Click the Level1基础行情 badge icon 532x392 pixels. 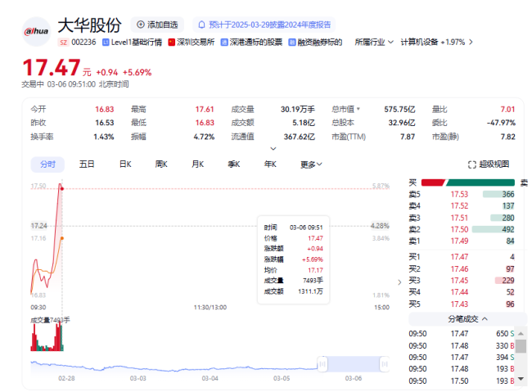[x=106, y=42]
